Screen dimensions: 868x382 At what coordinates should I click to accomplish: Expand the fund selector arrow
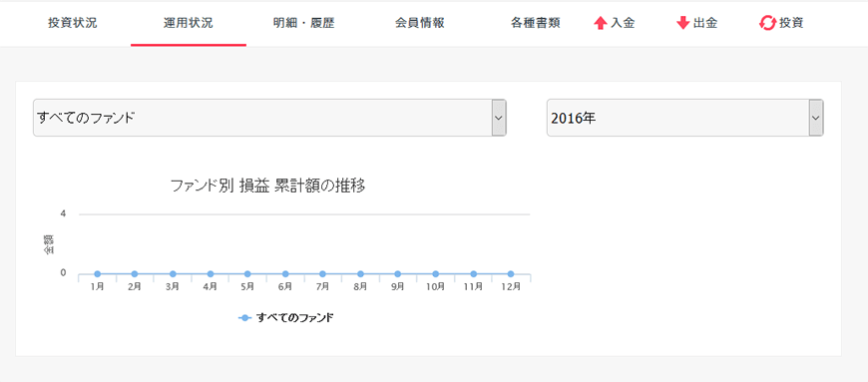click(x=498, y=118)
